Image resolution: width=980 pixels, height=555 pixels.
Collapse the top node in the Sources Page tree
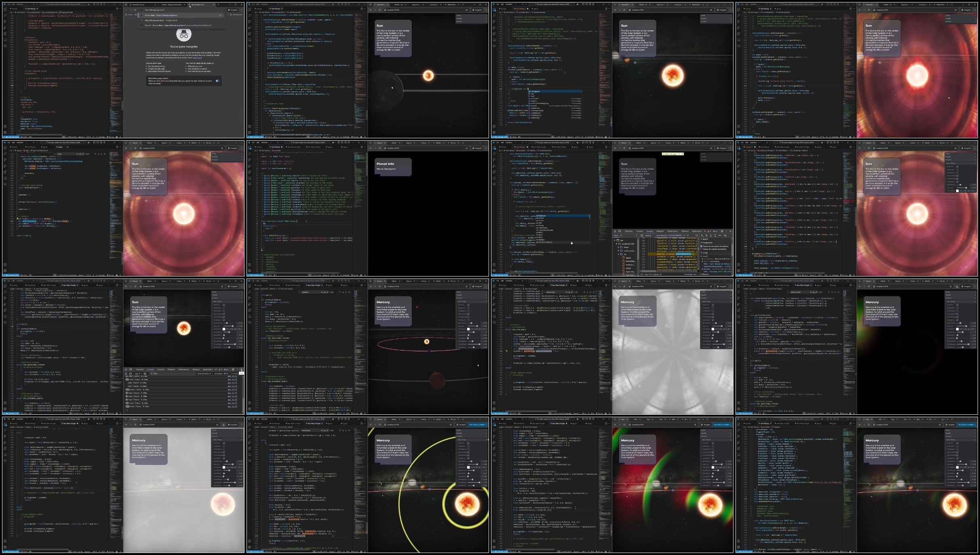pyautogui.click(x=615, y=240)
